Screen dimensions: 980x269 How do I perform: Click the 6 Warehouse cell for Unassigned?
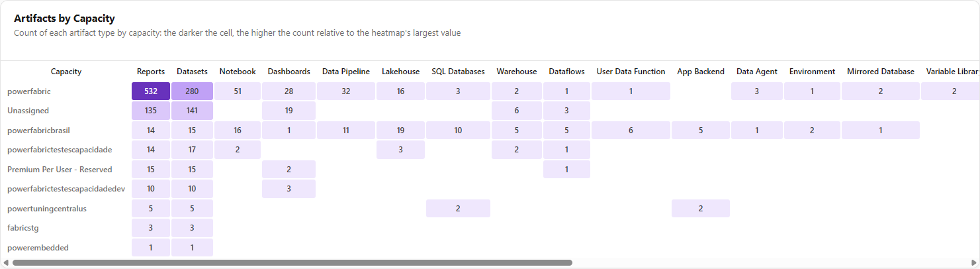coord(517,111)
